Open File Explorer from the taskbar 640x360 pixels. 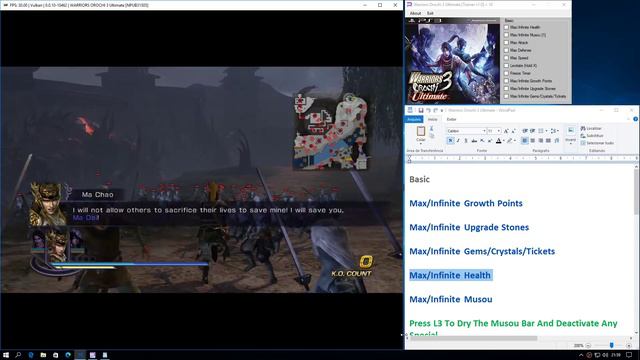[x=43, y=355]
